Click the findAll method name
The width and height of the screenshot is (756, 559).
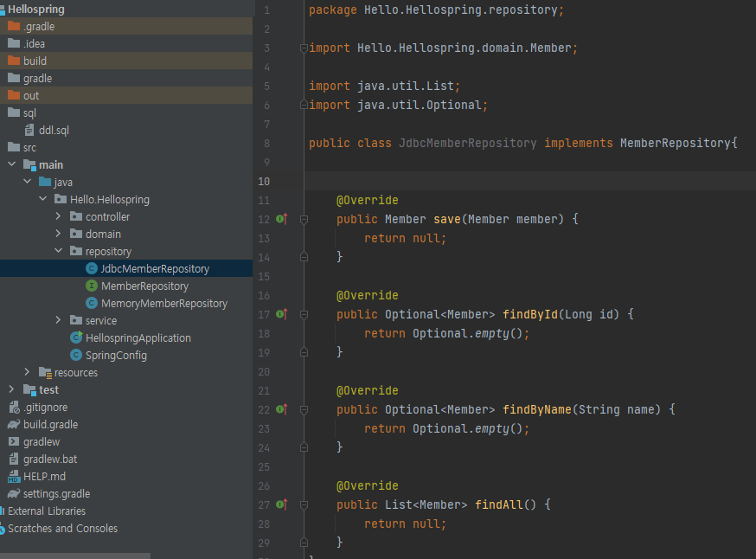(x=499, y=505)
